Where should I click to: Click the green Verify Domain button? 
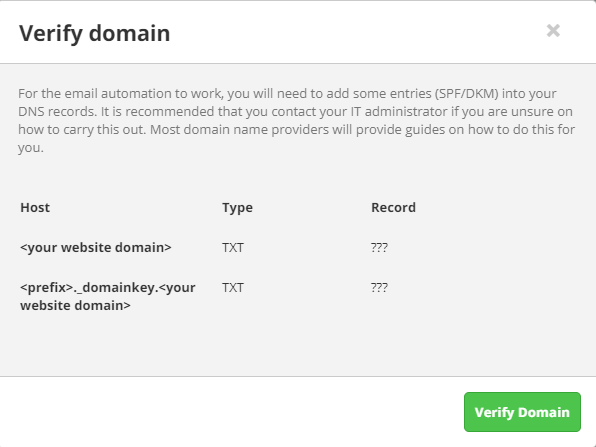click(522, 412)
